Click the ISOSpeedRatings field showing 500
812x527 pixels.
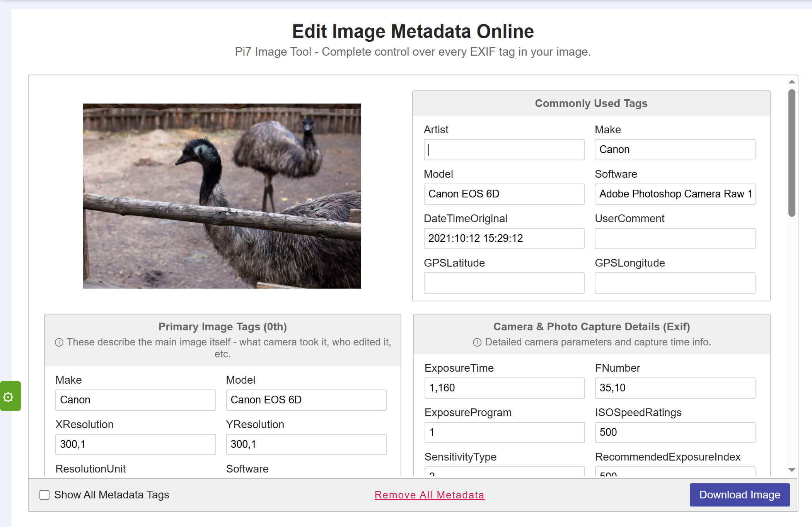click(x=675, y=432)
